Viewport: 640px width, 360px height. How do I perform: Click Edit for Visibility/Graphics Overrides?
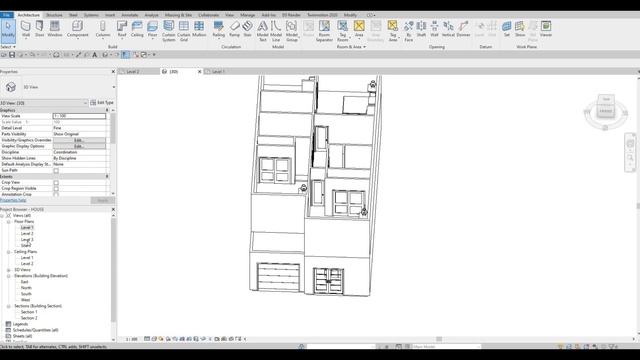pos(79,140)
